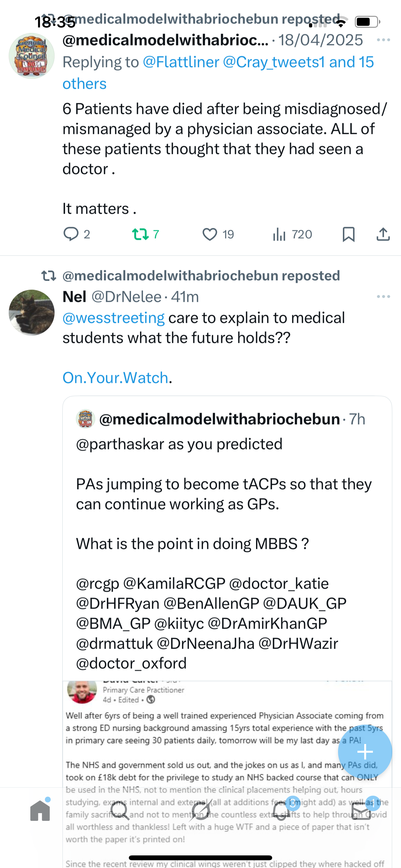
Task: Open Notifications bell icon
Action: [x=281, y=811]
